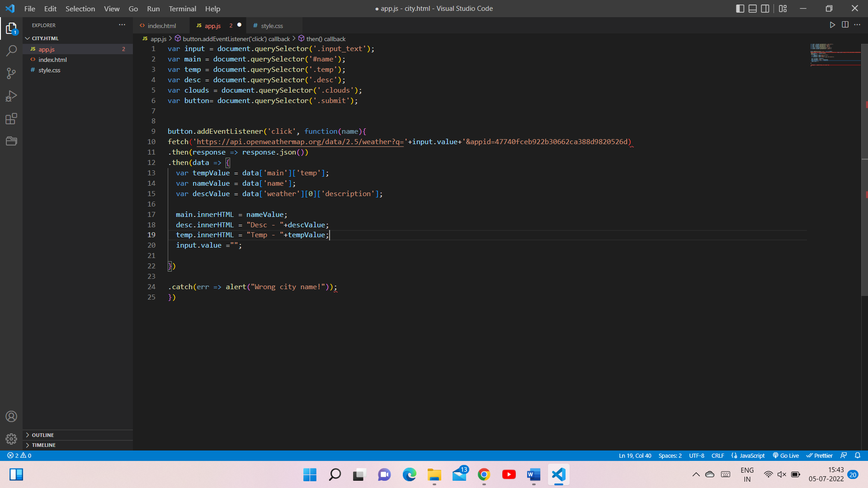Viewport: 868px width, 488px height.
Task: Open the folder icon view in activity bar
Action: coord(11,141)
